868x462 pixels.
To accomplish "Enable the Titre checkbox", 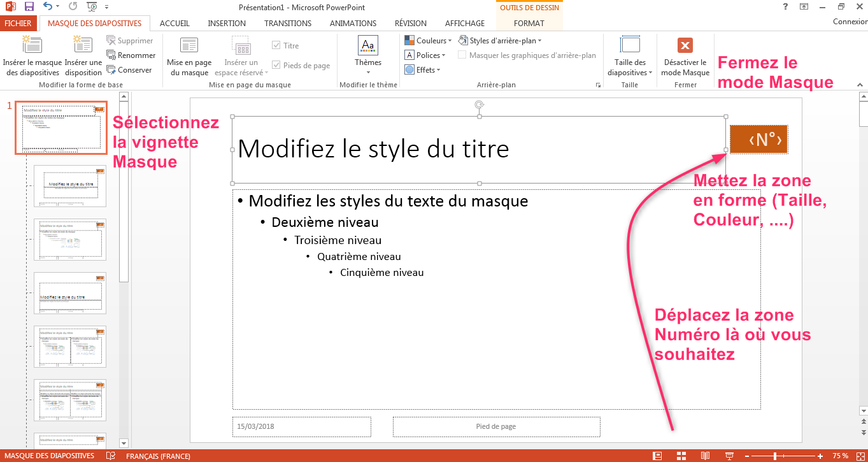I will tap(277, 45).
